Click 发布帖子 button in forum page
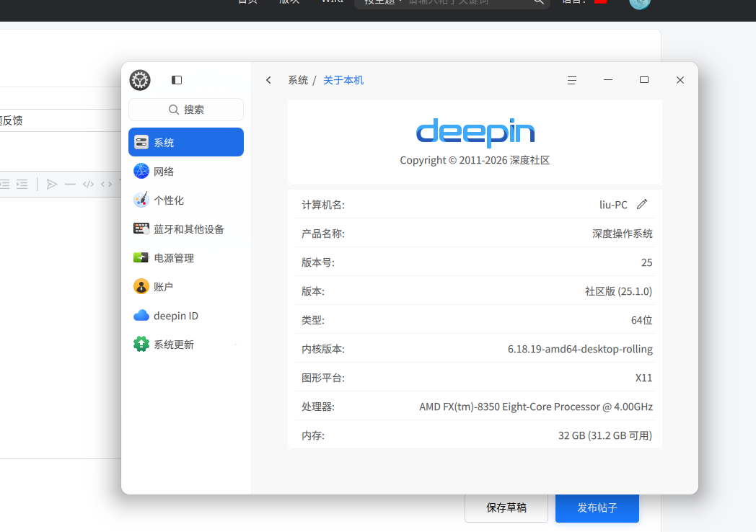 point(597,508)
